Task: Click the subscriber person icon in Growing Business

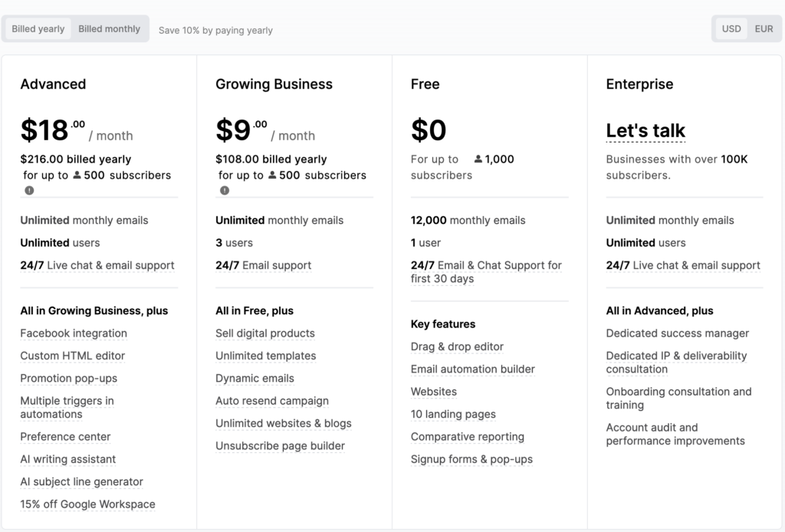Action: [273, 175]
